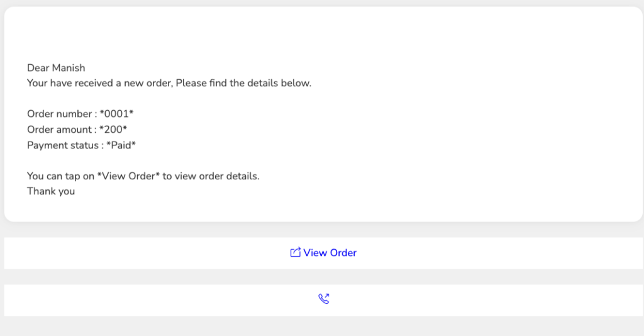This screenshot has height=336, width=644.
Task: Click the phone call icon
Action: [324, 299]
